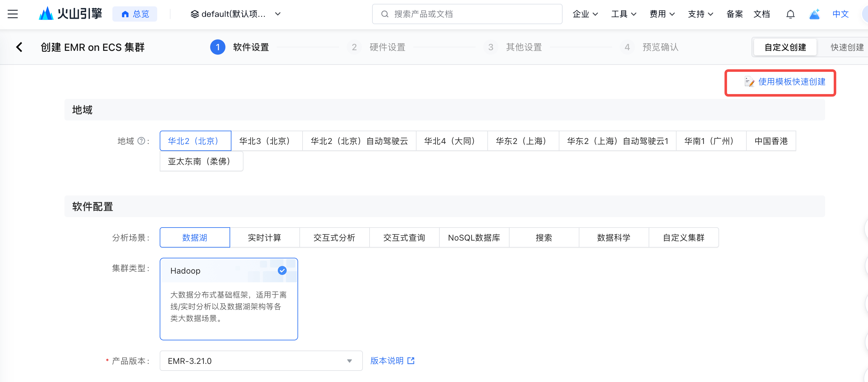Choose the 交互式查询 analysis scenario
The image size is (868, 382).
tap(404, 238)
